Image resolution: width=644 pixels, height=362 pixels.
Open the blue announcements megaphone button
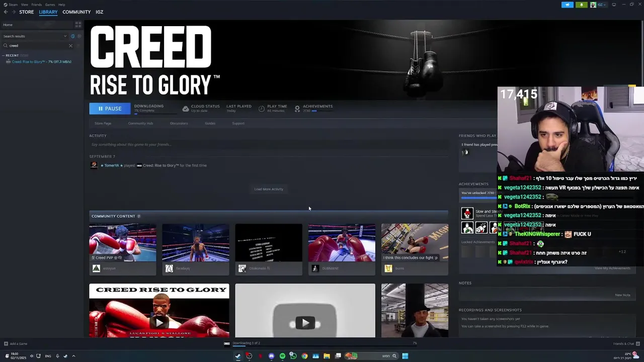(568, 5)
